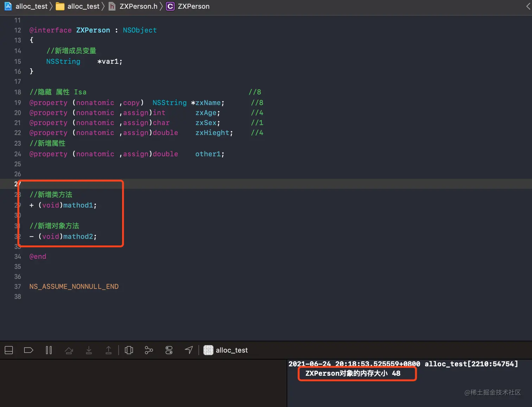Click the ZXPerson.h file icon in breadcrumb
532x407 pixels.
pos(112,6)
